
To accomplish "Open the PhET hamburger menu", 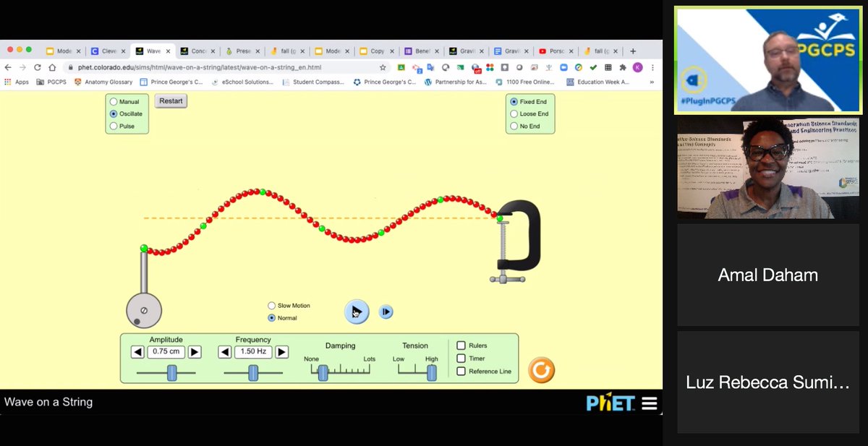I will coord(649,403).
